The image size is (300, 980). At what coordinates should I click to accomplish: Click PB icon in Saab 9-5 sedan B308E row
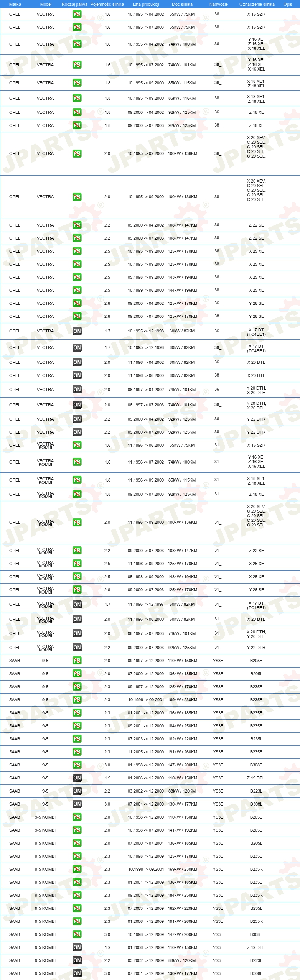click(77, 765)
